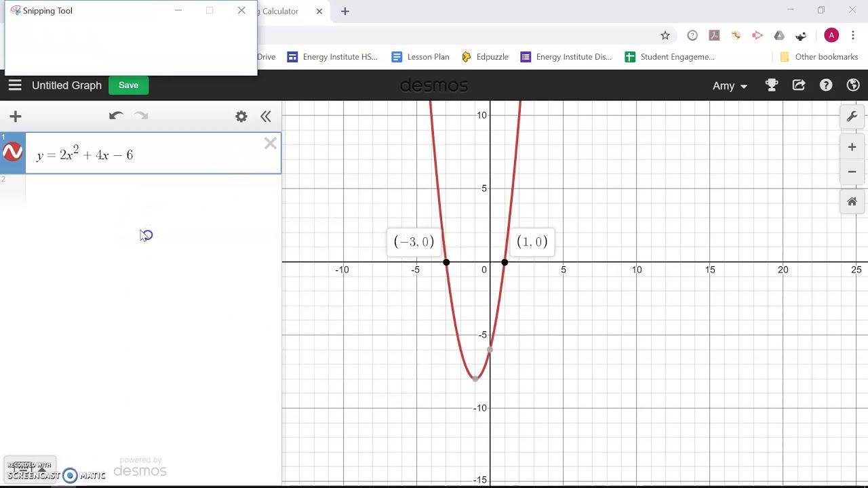Open a new Chrome tab
Viewport: 868px width, 488px height.
pyautogui.click(x=345, y=11)
